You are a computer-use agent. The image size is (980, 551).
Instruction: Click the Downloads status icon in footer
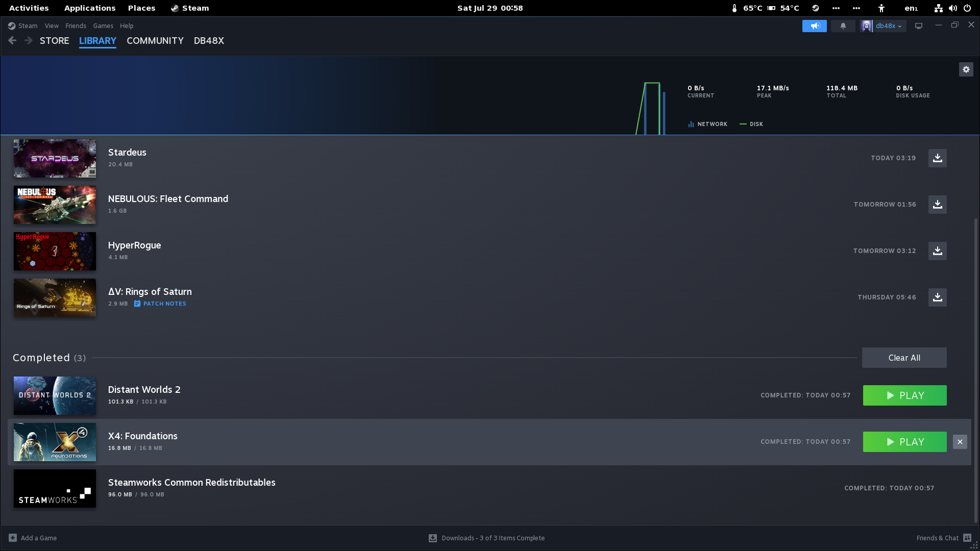tap(433, 538)
